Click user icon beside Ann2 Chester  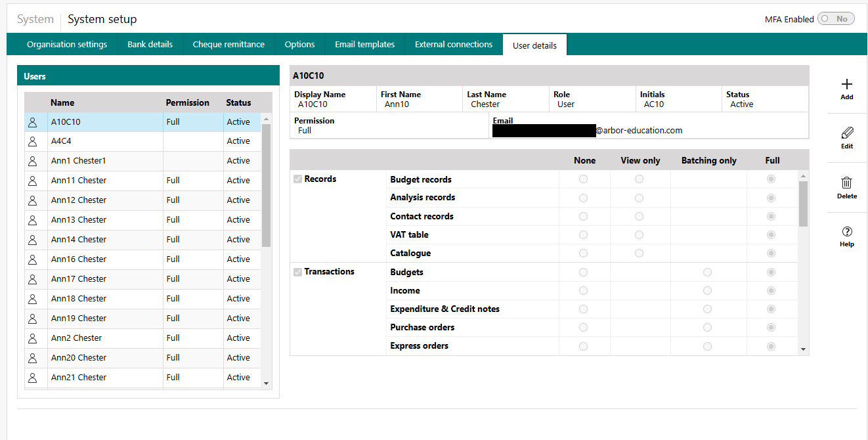32,338
